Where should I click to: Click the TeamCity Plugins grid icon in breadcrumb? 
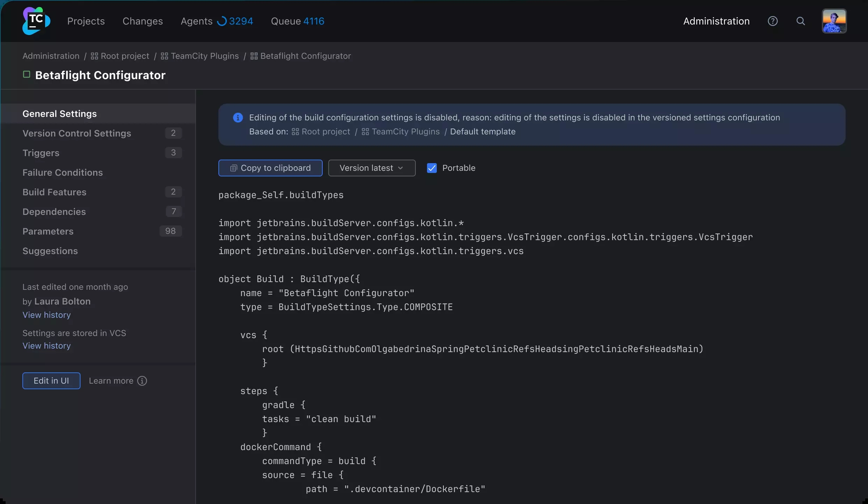(x=164, y=56)
